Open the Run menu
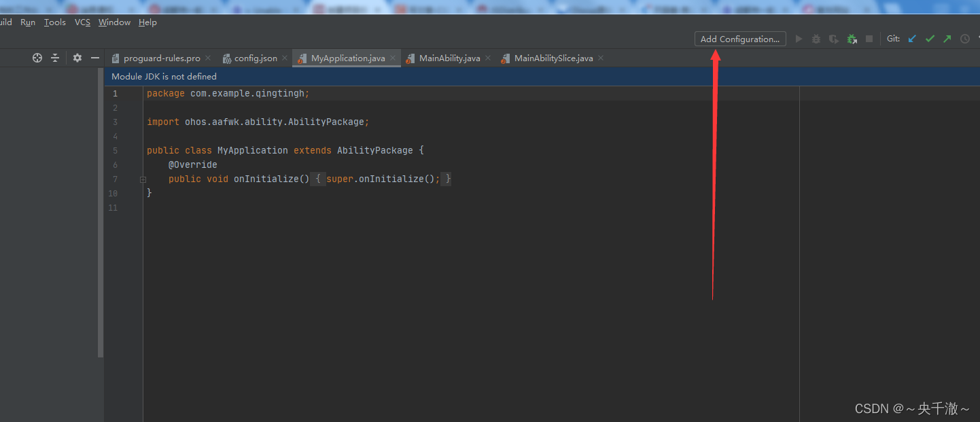Viewport: 980px width, 422px height. pyautogui.click(x=28, y=22)
